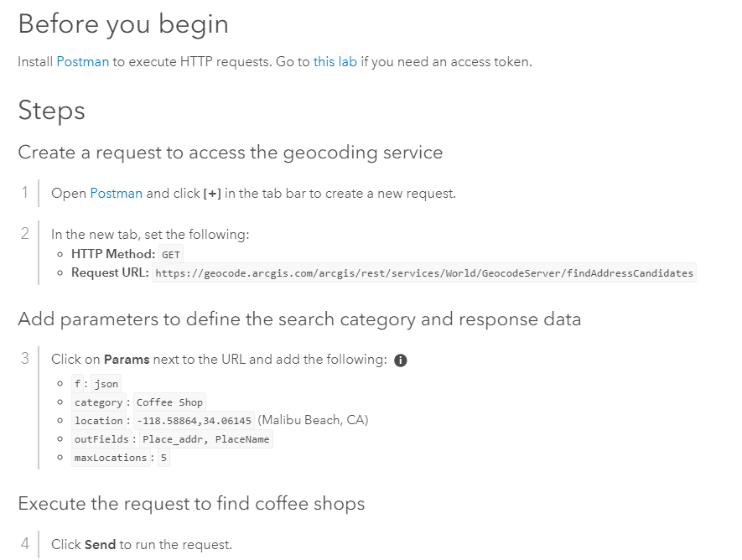Select the 'category' parameter key
This screenshot has width=742, height=560.
tap(98, 402)
